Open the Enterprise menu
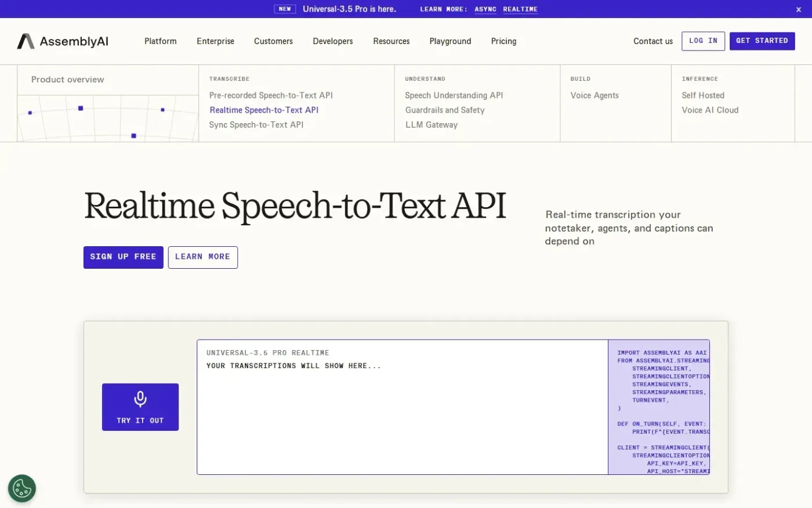This screenshot has width=812, height=508. click(215, 41)
